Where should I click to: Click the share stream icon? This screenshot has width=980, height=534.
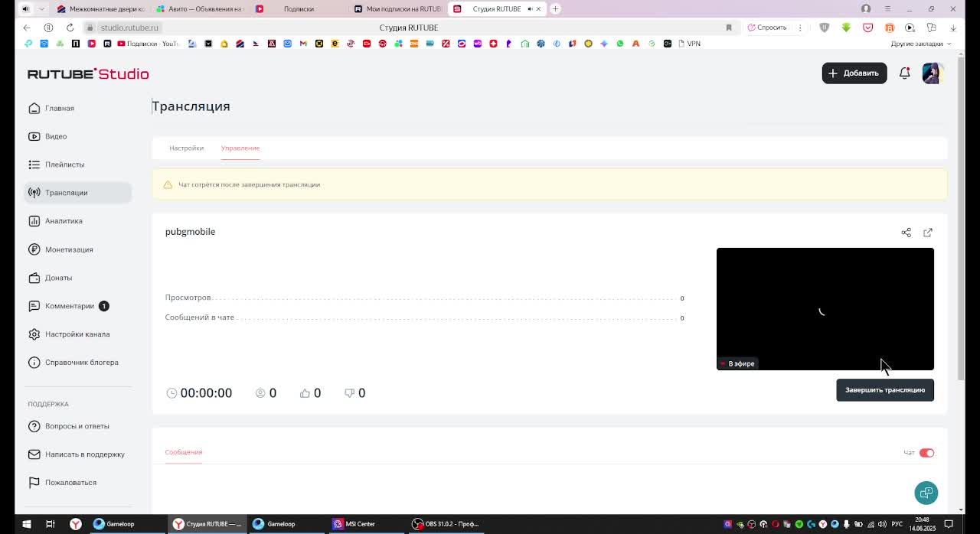pyautogui.click(x=906, y=233)
